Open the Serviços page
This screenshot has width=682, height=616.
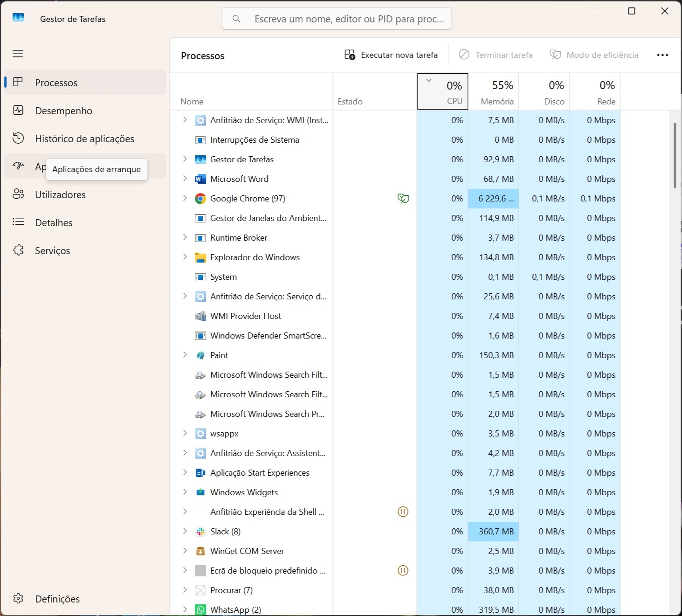52,250
